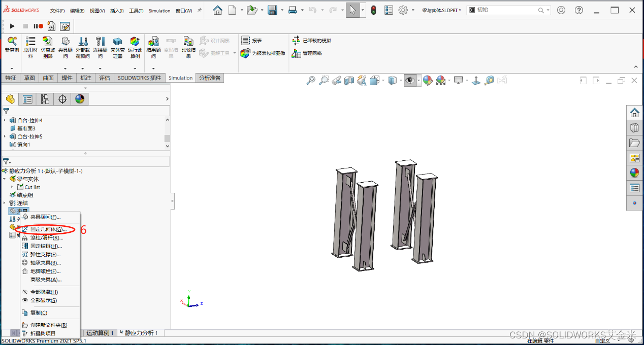Switch to the 焊件 Weldments ribbon tab
This screenshot has width=644, height=345.
tap(67, 78)
